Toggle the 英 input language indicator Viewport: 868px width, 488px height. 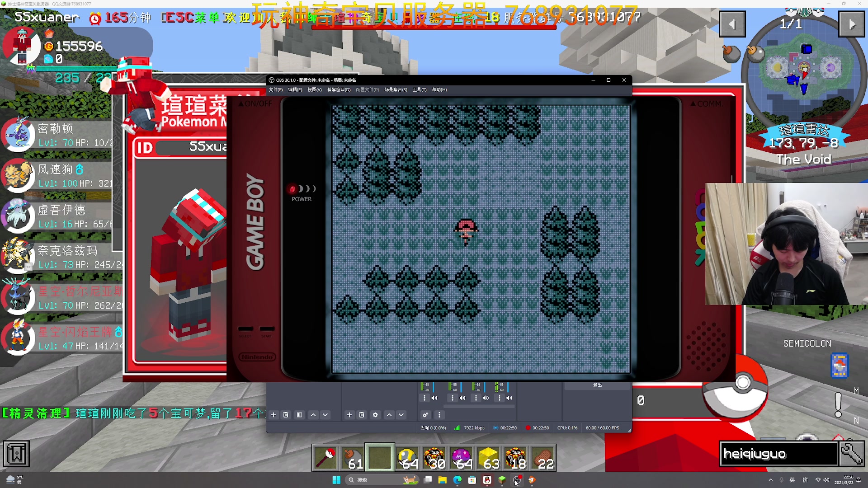[792, 480]
